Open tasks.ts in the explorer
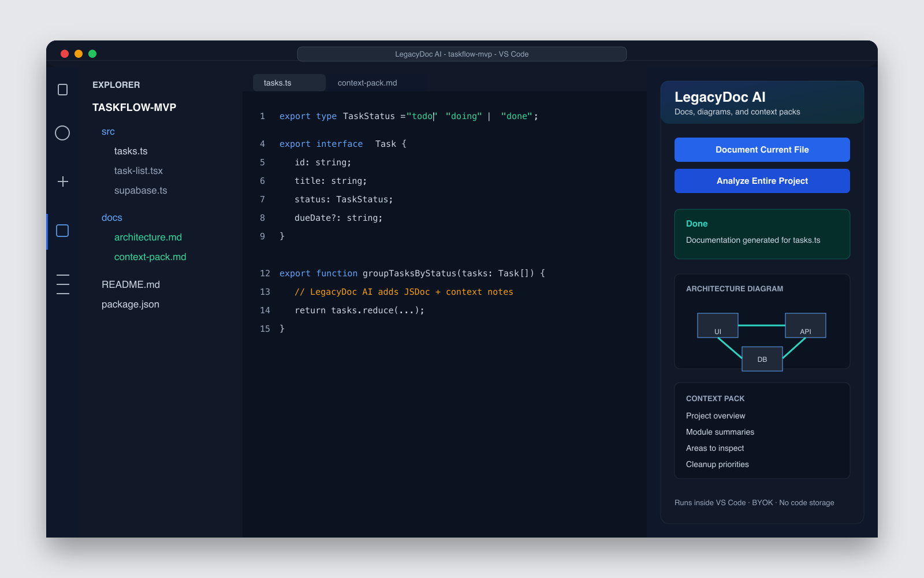 [x=131, y=151]
